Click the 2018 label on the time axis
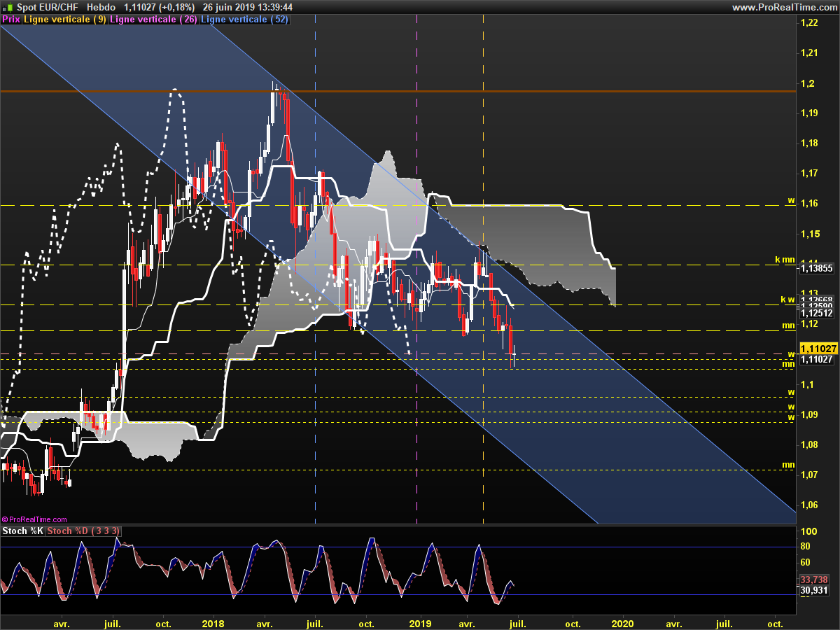 tap(213, 624)
